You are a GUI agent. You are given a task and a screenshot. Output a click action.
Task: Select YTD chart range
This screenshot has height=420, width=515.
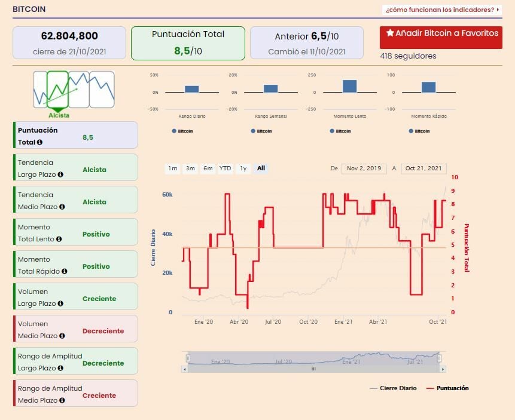pos(225,168)
